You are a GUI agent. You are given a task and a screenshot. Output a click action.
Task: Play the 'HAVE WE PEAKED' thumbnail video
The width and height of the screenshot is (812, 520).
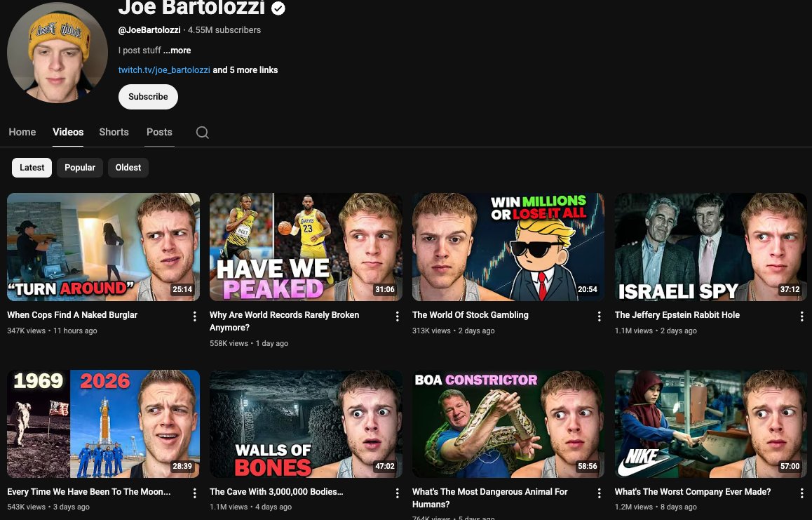coord(306,247)
